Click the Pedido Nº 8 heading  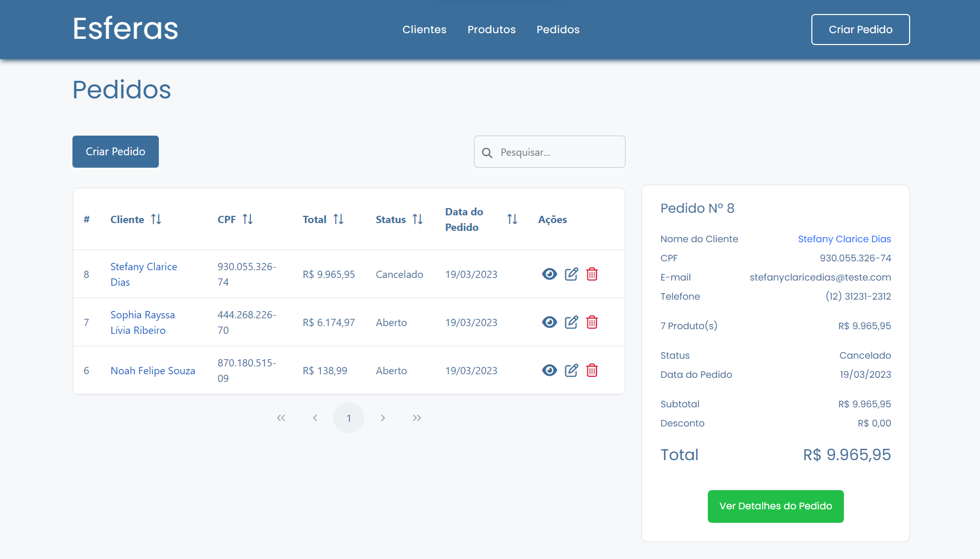(697, 208)
